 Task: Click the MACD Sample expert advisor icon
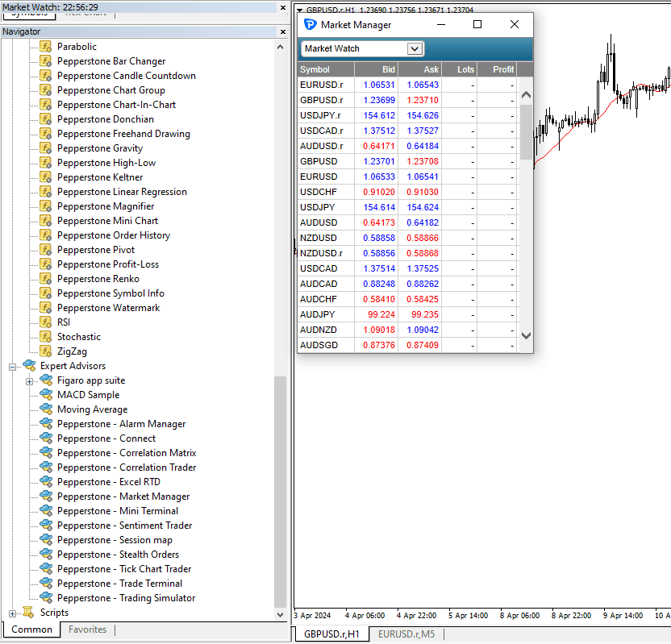point(46,395)
